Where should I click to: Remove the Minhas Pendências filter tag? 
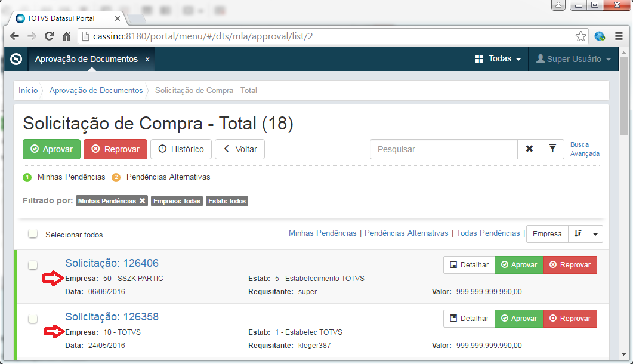[x=142, y=200]
